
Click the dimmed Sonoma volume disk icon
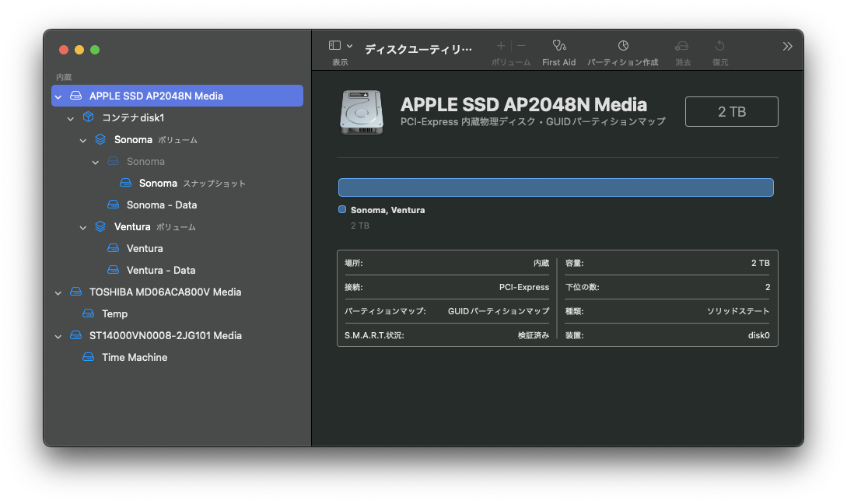pos(114,161)
